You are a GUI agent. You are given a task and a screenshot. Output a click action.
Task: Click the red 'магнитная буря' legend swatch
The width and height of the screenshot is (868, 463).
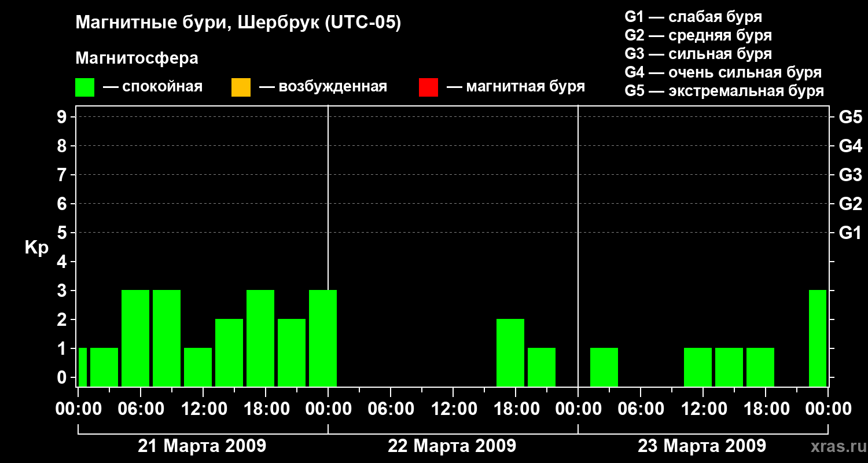click(x=428, y=87)
